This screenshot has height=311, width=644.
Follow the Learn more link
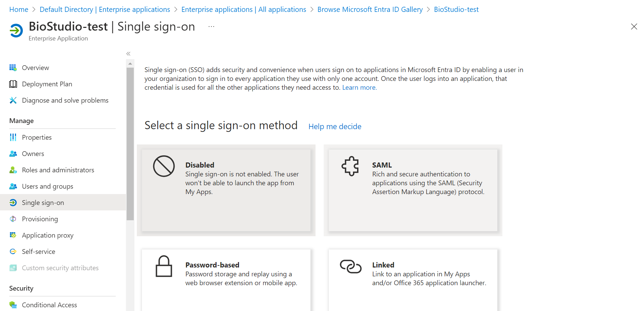point(359,87)
